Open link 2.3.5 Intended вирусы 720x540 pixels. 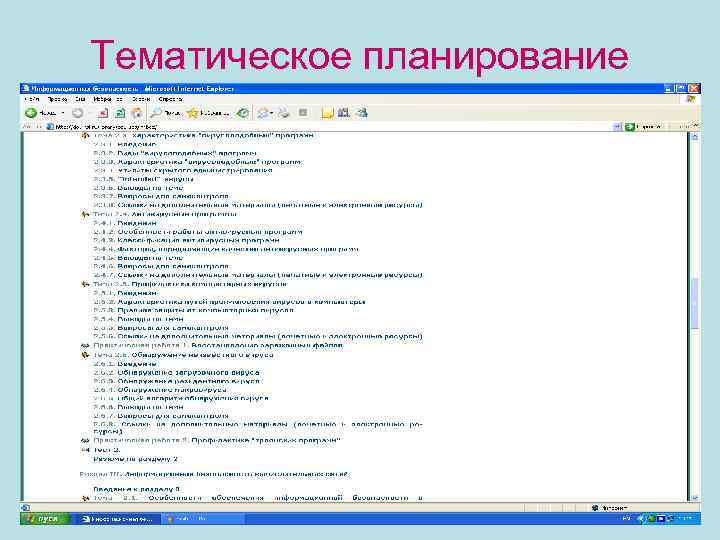143,179
